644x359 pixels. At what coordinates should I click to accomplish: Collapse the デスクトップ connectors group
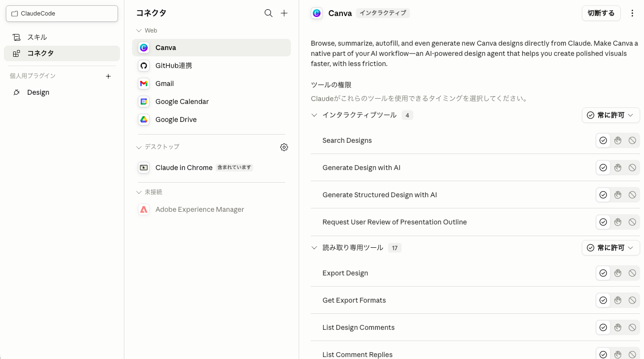tap(139, 147)
